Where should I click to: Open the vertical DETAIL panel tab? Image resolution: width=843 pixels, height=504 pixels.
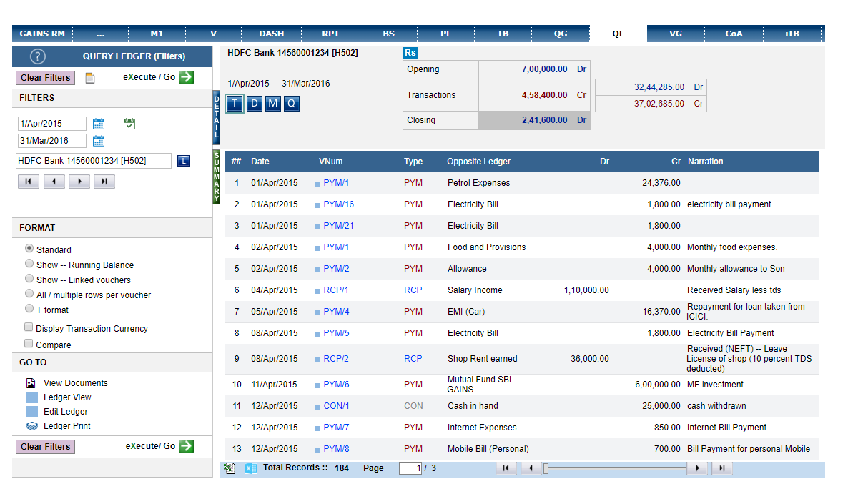[x=217, y=117]
